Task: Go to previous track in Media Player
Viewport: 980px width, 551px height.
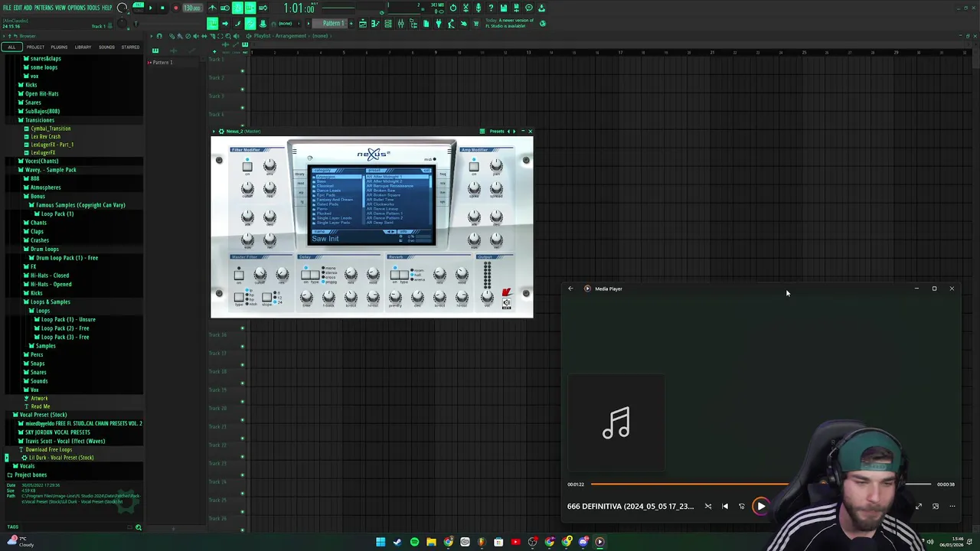Action: coord(725,506)
